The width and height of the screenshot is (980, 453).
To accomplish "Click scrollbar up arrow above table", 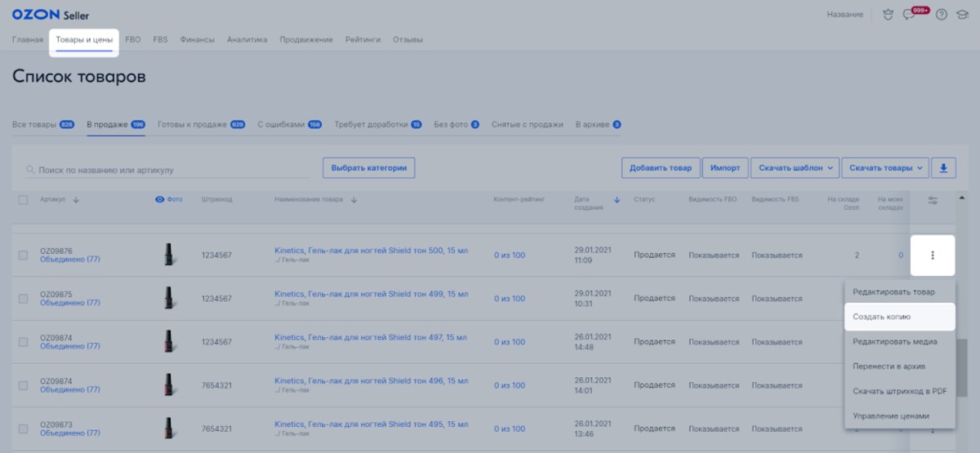I will click(961, 198).
